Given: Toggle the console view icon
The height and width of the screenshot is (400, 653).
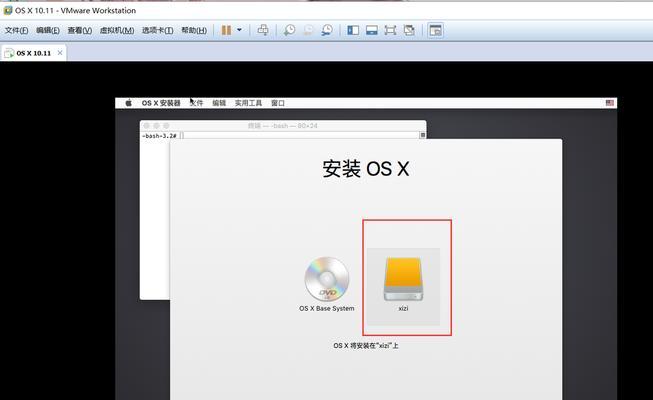Looking at the screenshot, I should 436,30.
